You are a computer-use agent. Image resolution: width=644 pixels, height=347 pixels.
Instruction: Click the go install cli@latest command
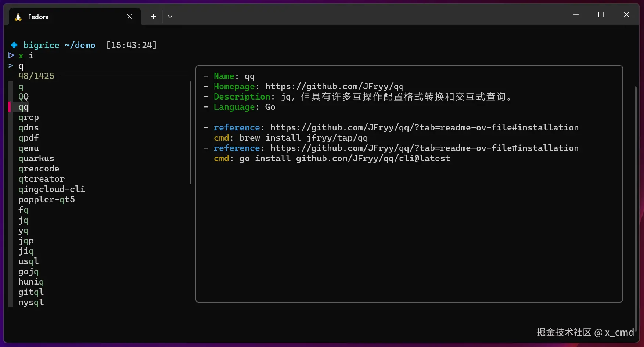pos(345,159)
